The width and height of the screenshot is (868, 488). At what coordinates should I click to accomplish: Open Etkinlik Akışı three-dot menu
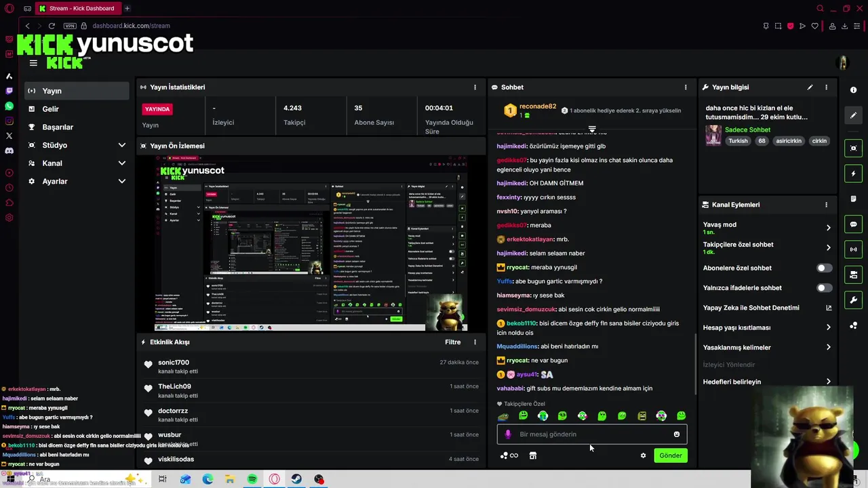point(475,342)
